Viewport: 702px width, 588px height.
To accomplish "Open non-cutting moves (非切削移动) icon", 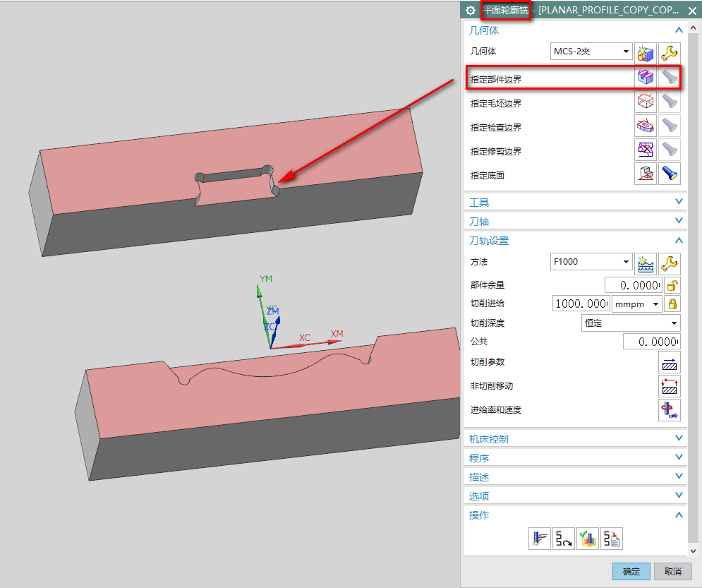I will click(669, 386).
